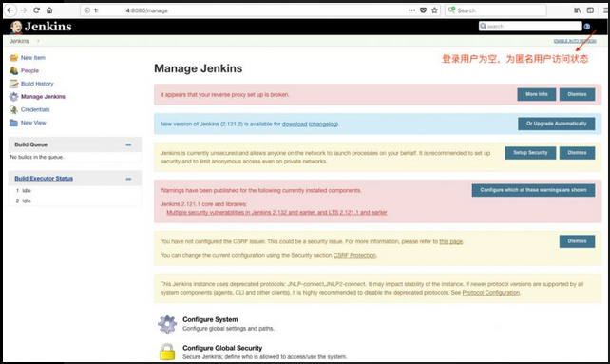Click the search help question mark icon
610x364 pixels.
tap(586, 27)
